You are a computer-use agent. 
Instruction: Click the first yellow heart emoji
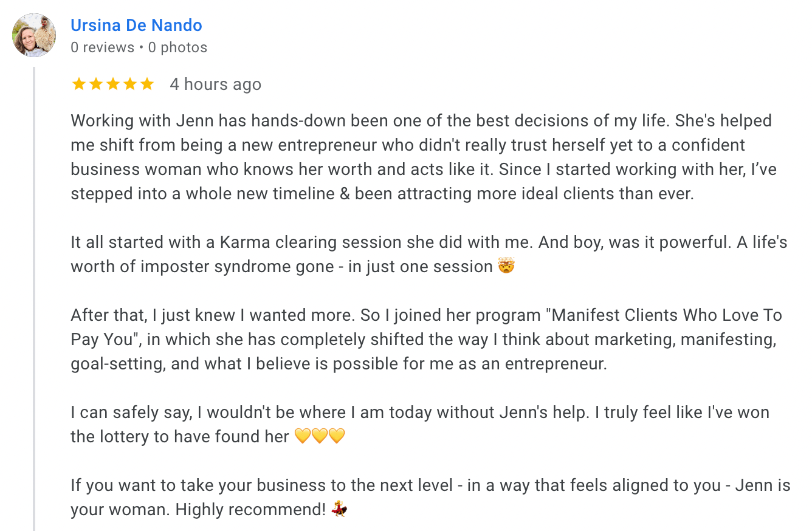coord(302,436)
